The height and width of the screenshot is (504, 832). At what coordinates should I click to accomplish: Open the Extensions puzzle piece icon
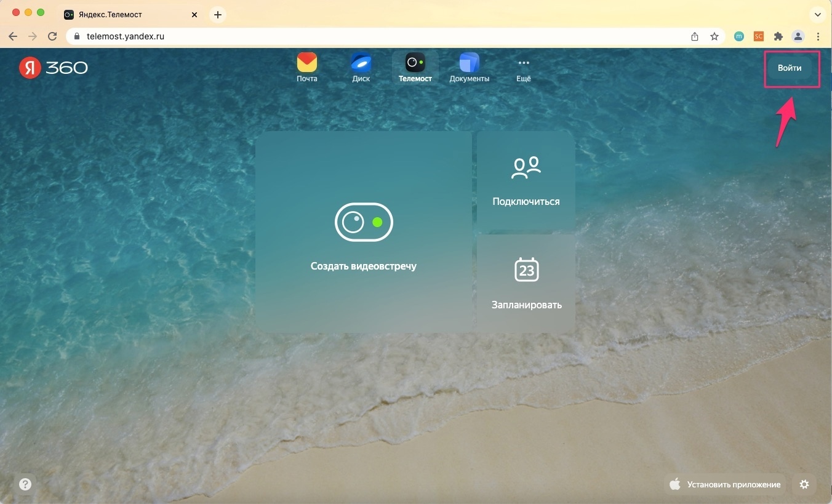tap(778, 36)
